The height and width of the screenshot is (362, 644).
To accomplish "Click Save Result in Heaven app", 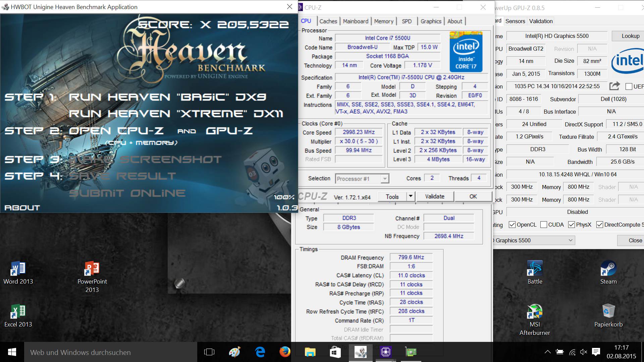I will [122, 176].
